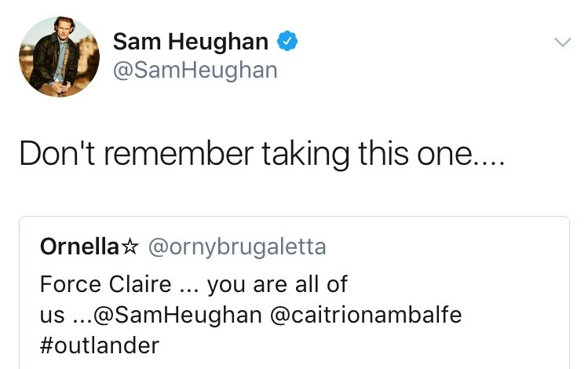Open the @caitrionambalfe mention

[x=366, y=315]
